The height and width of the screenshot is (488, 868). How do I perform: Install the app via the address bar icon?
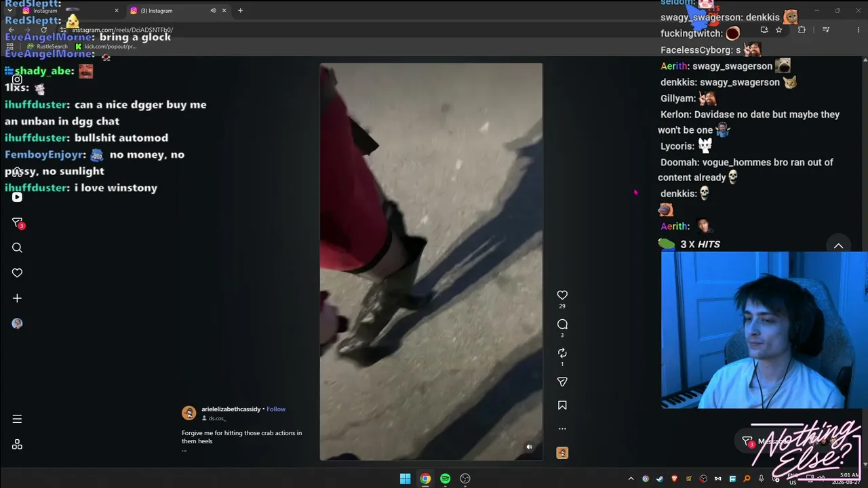764,30
